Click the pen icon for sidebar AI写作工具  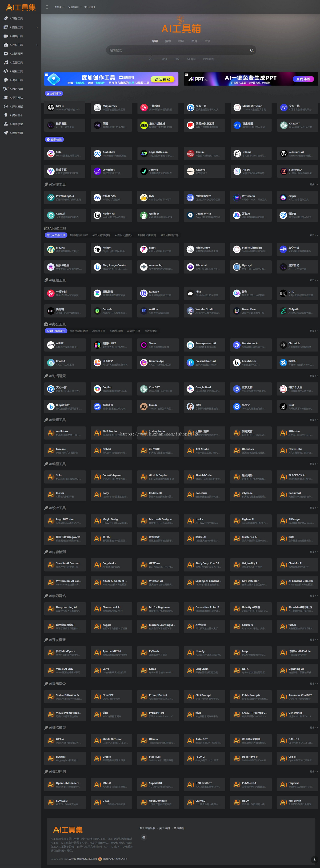[6, 19]
